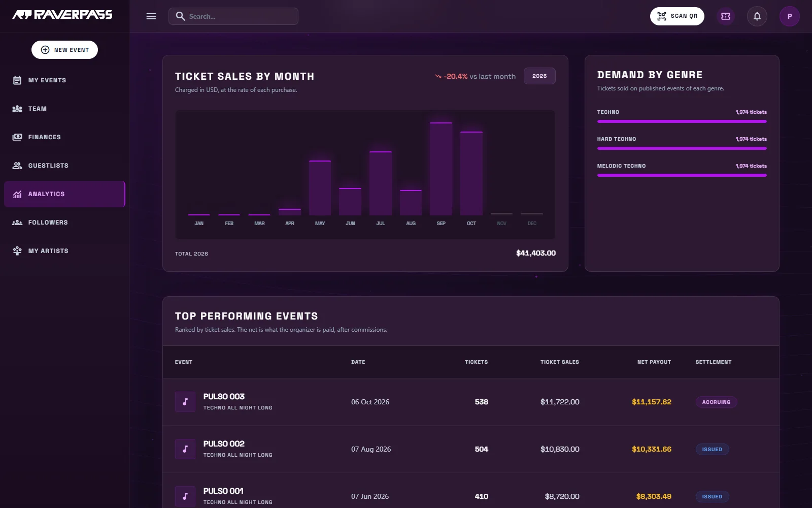Click the $11,157.62 net payout
The width and height of the screenshot is (812, 508).
pos(652,402)
